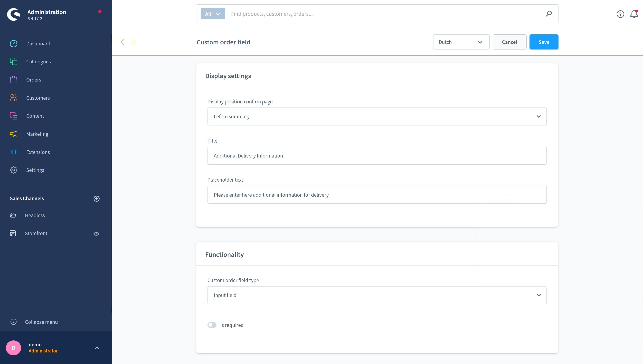Click the Extensions plug icon

tap(14, 152)
